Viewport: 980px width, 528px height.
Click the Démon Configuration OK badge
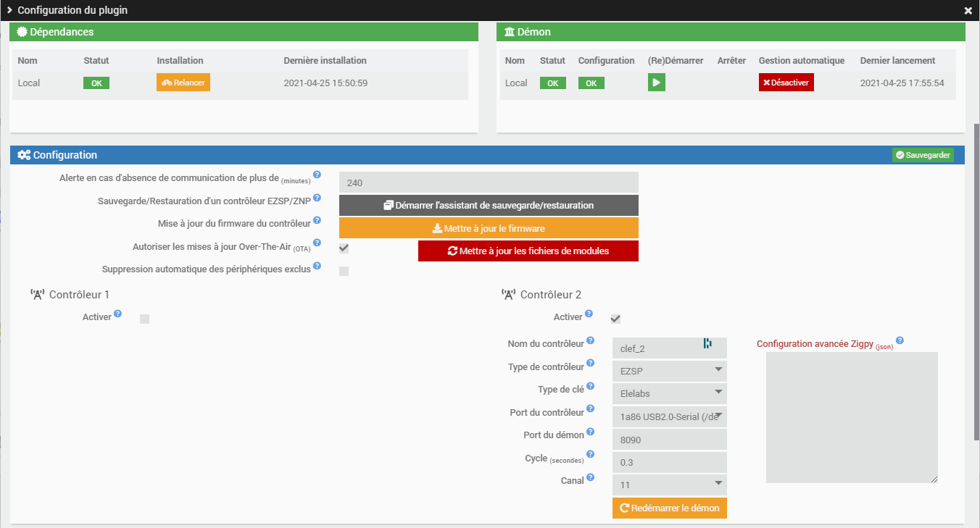point(591,83)
